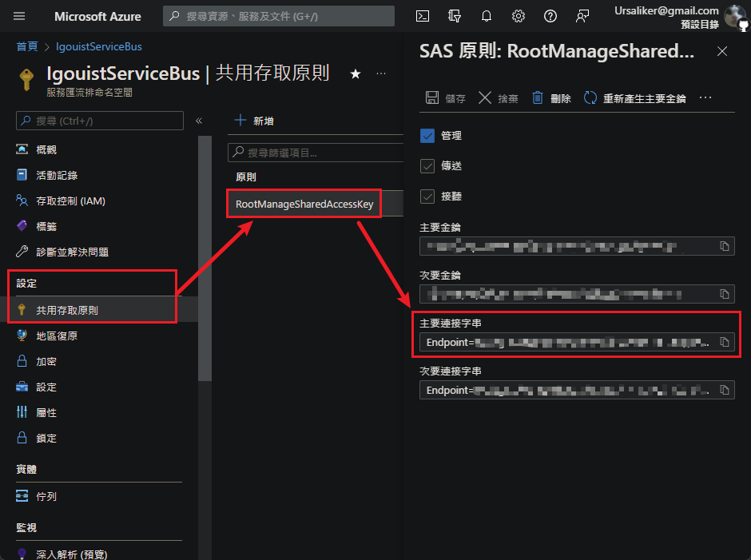Click the left menu vertical scrollbar
The image size is (751, 560).
click(205, 259)
